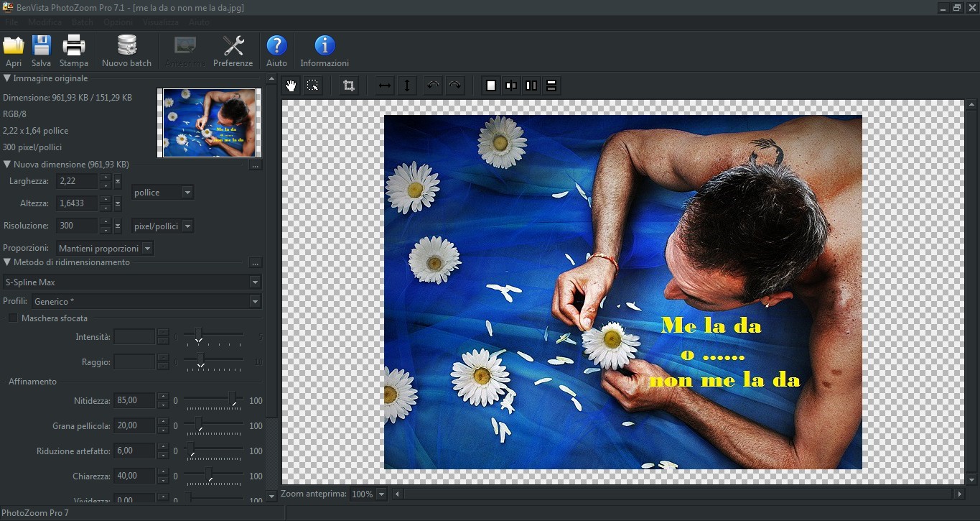Click the Chiarezza value field
This screenshot has height=521, width=980.
point(134,476)
